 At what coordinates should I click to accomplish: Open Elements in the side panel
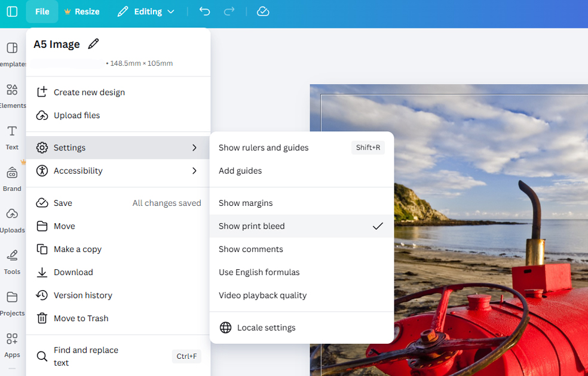coord(12,95)
